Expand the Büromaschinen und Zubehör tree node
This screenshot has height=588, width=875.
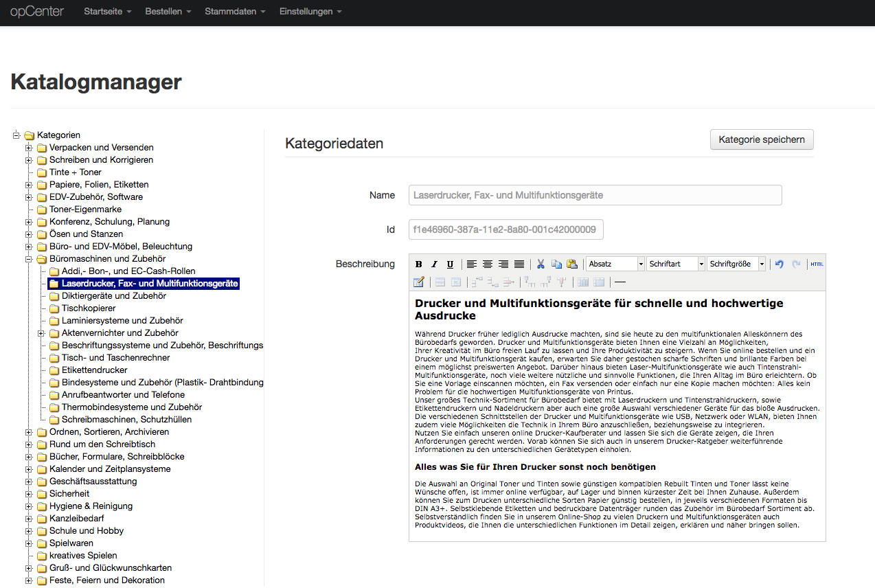tap(27, 258)
